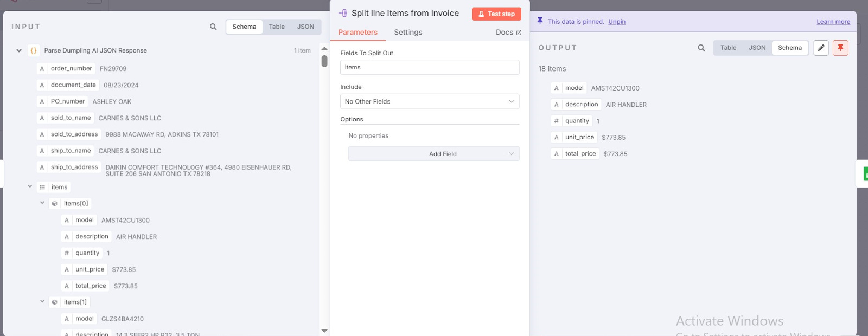Click the red pin data icon button

(x=840, y=48)
